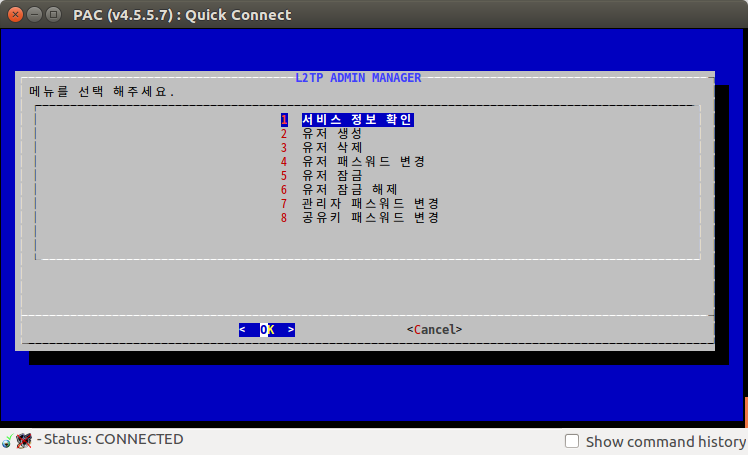
Task: Select 유저 패스워드 변경 option
Action: (364, 162)
